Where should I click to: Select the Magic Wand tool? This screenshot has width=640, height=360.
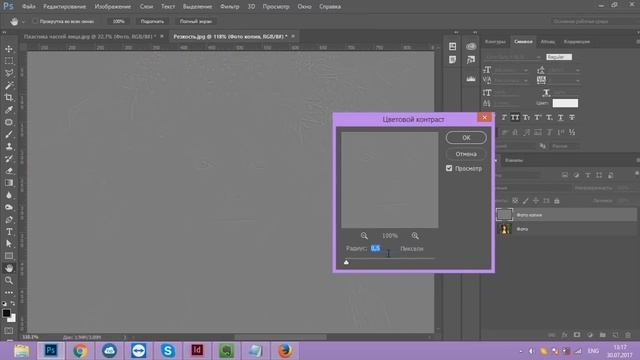pos(9,85)
